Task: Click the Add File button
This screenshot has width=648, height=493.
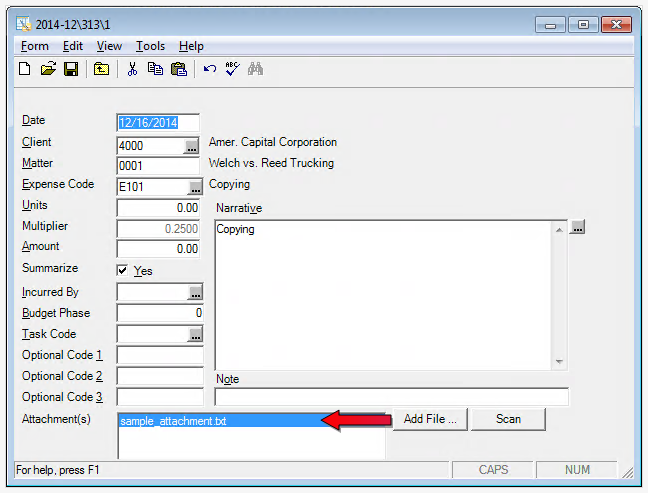Action: (430, 419)
